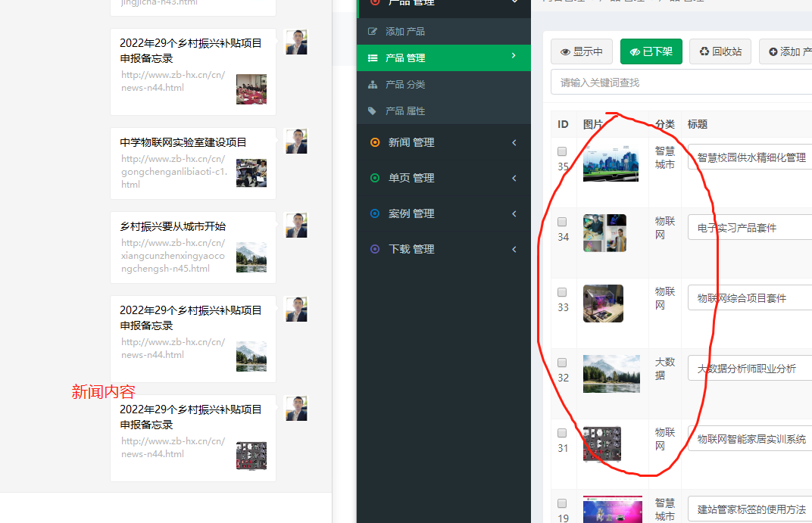Select checkbox for product ID 35
Image resolution: width=812 pixels, height=523 pixels.
(x=562, y=151)
